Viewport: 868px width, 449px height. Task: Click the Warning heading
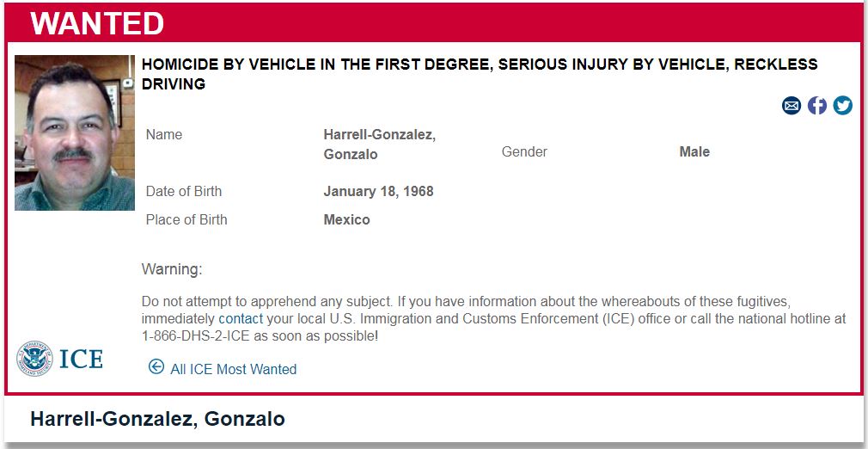[x=172, y=269]
